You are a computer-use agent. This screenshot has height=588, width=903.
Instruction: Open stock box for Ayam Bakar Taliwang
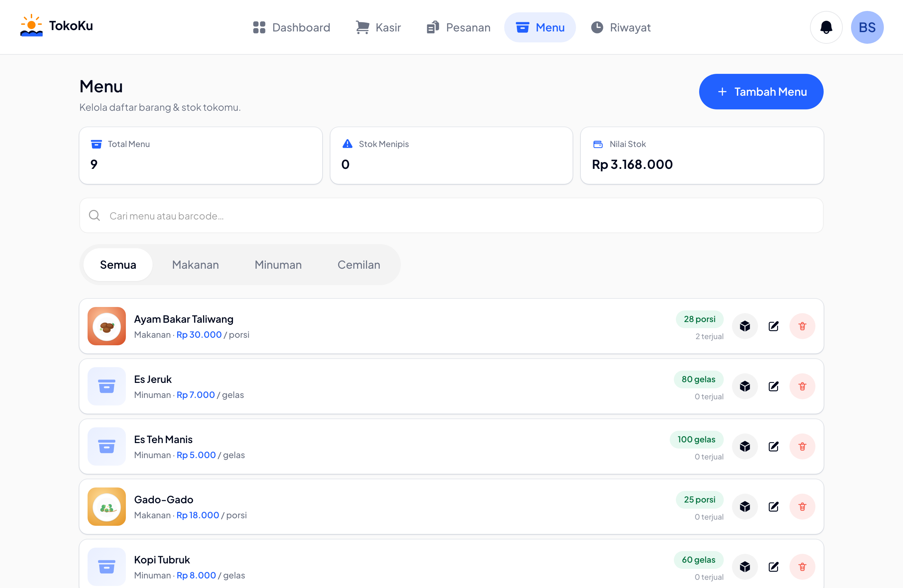745,326
